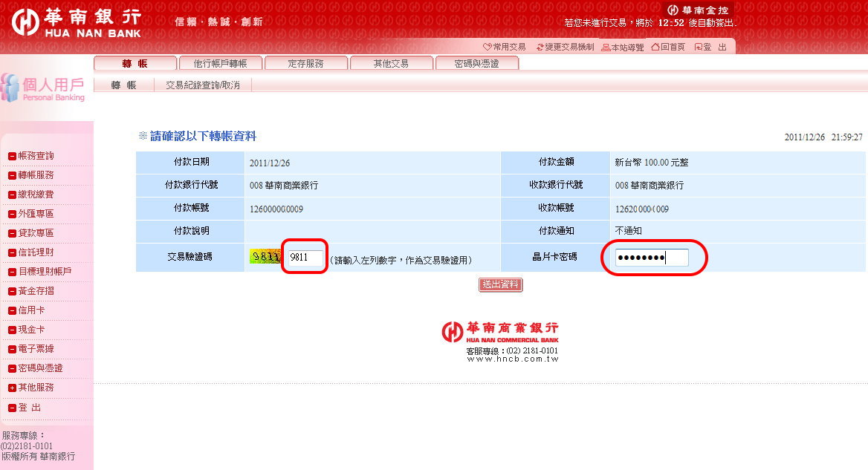The image size is (868, 470).
Task: Select the 轉帳 main tab
Action: click(135, 63)
